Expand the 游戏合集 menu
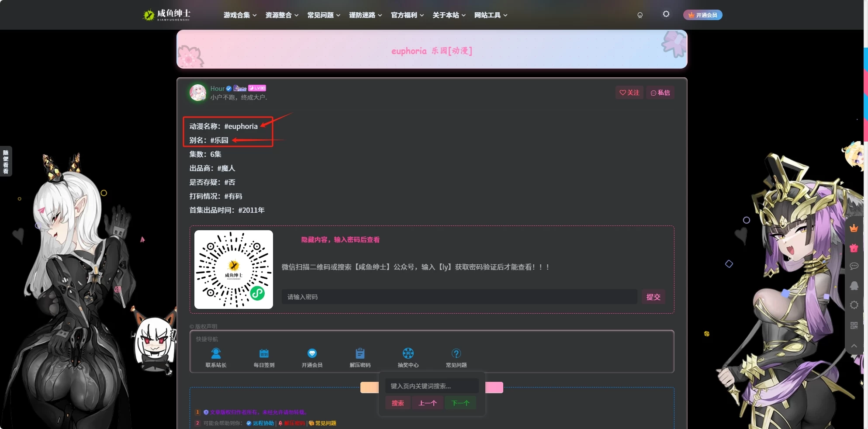 pyautogui.click(x=240, y=15)
